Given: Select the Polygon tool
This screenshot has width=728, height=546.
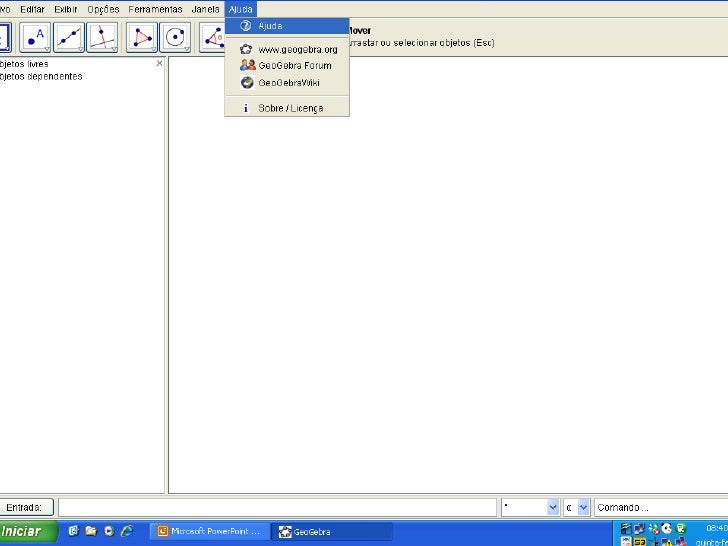Looking at the screenshot, I should pos(142,38).
